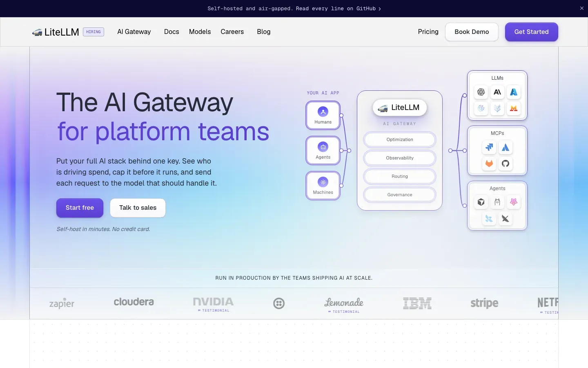Select the Routing pill

coord(400,176)
